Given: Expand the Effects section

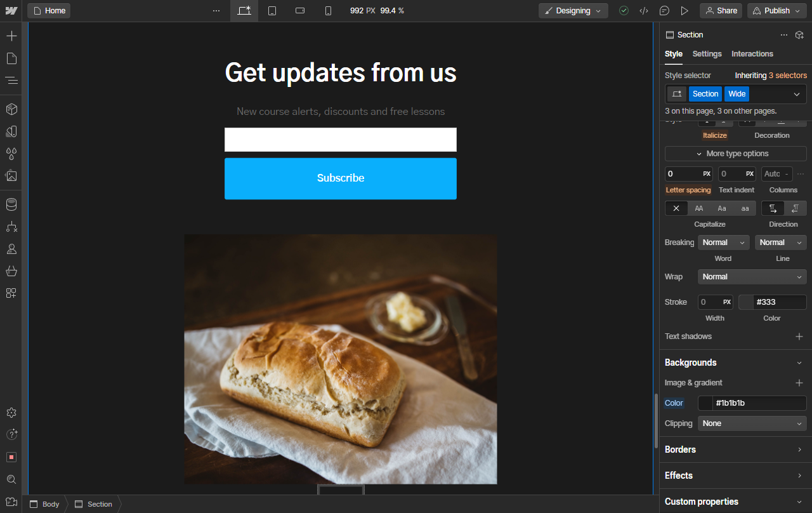Looking at the screenshot, I should 736,476.
